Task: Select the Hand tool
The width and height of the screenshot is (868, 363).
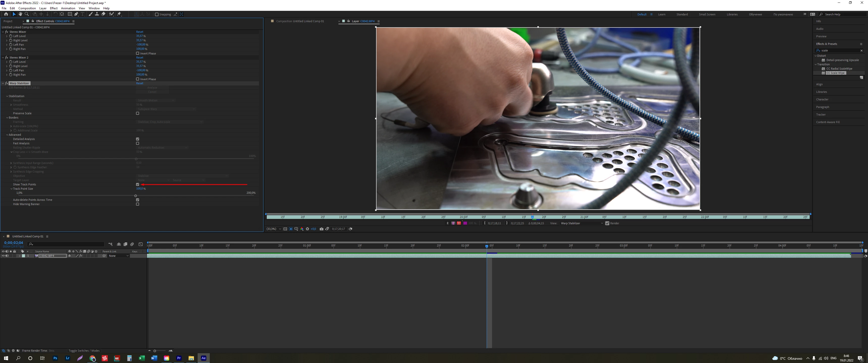Action: pos(20,14)
